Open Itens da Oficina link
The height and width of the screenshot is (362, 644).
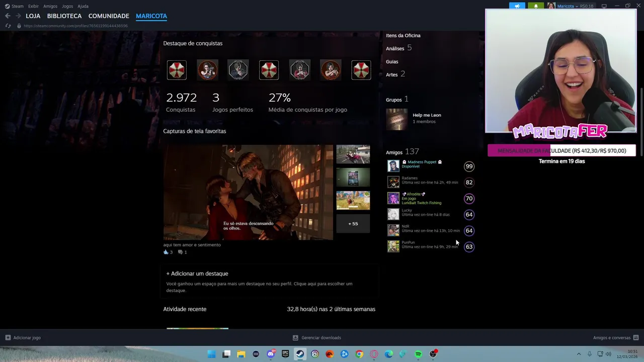coord(403,35)
